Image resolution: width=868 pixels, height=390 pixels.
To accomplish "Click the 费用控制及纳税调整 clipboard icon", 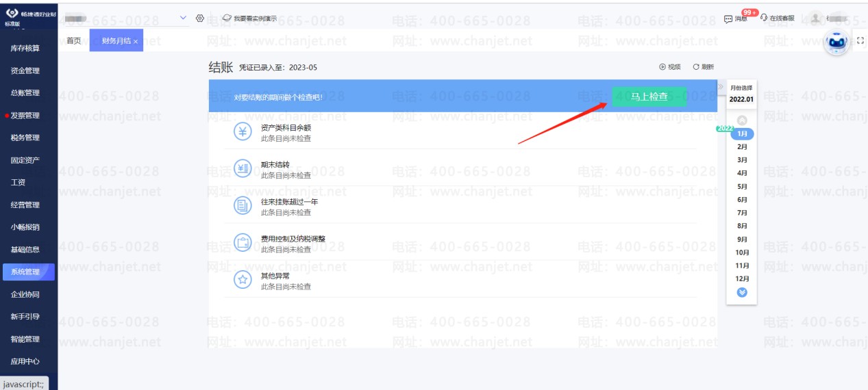I will coord(243,242).
